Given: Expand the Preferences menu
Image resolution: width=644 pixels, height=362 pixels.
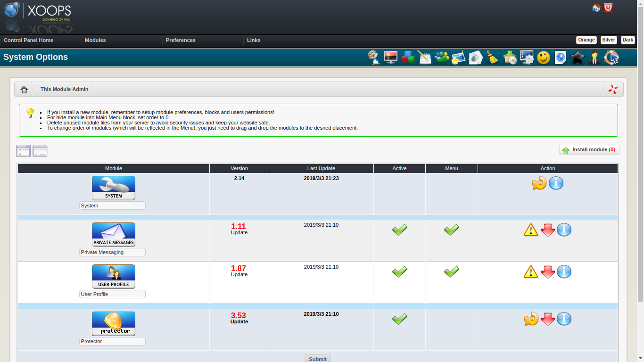Looking at the screenshot, I should 181,40.
